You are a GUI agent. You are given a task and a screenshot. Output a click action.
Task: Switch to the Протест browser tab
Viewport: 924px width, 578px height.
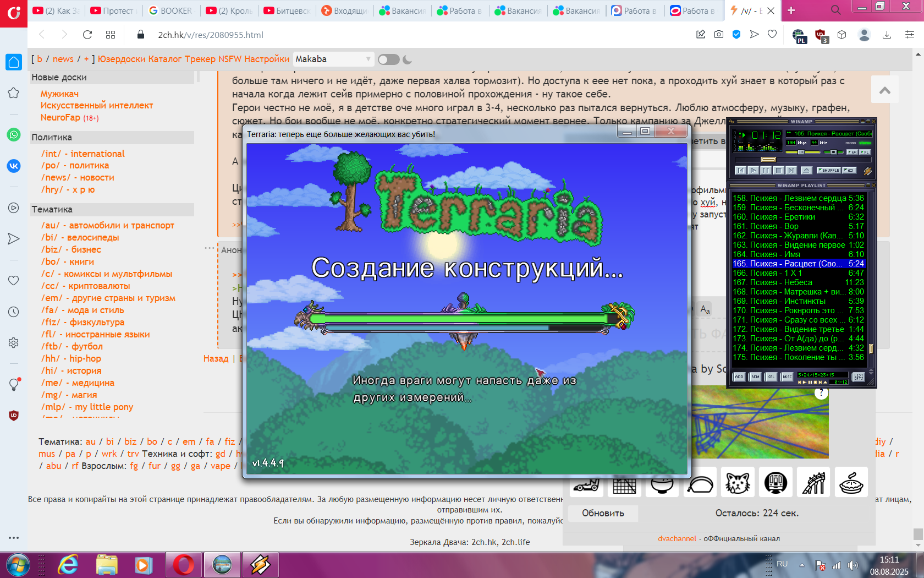point(113,10)
